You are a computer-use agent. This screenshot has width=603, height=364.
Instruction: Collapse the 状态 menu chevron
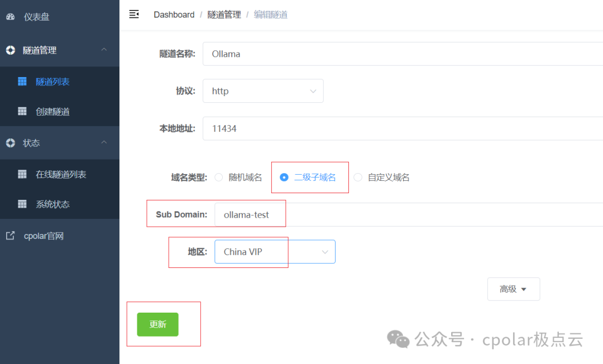click(104, 142)
